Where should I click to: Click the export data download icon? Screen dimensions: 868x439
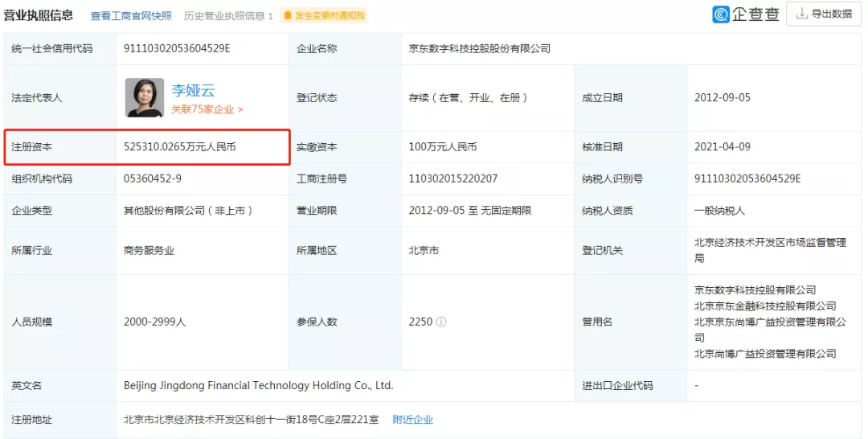pyautogui.click(x=801, y=14)
